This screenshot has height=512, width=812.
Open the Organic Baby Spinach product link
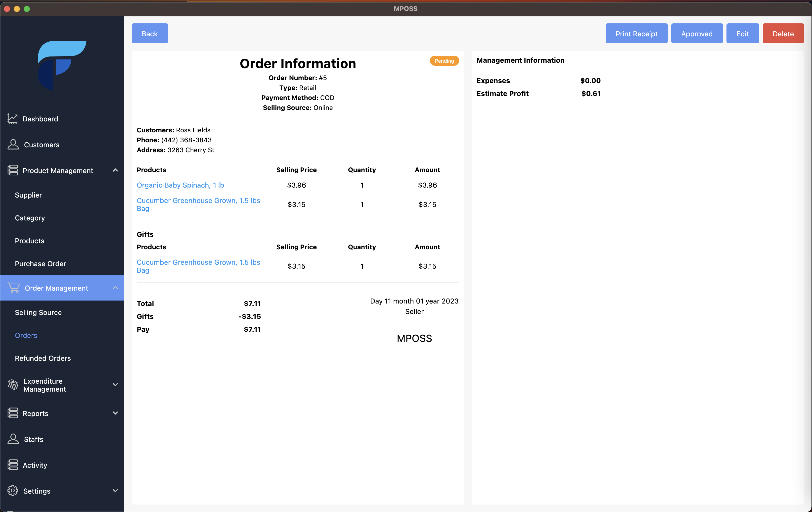click(180, 185)
